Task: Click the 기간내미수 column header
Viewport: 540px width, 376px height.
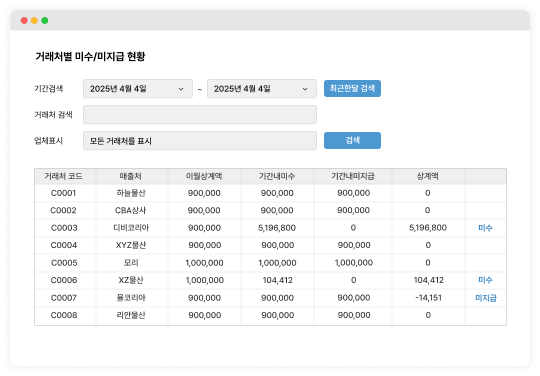Action: pyautogui.click(x=277, y=176)
